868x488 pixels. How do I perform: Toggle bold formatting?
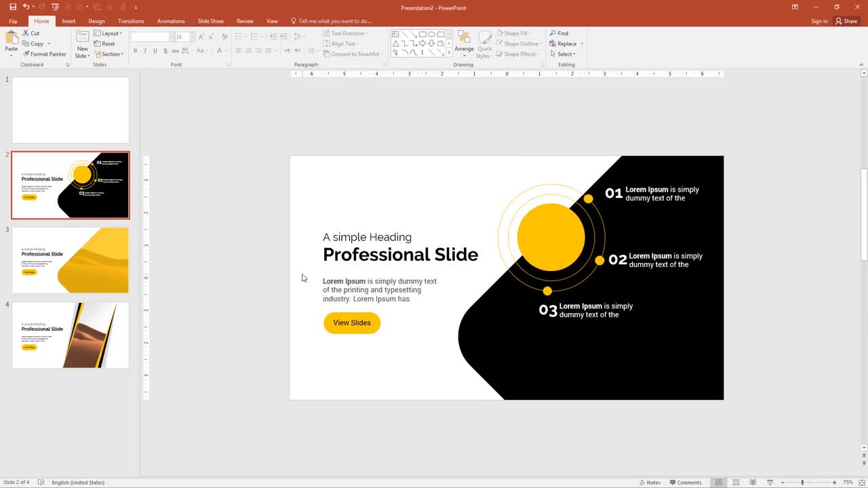pyautogui.click(x=135, y=50)
